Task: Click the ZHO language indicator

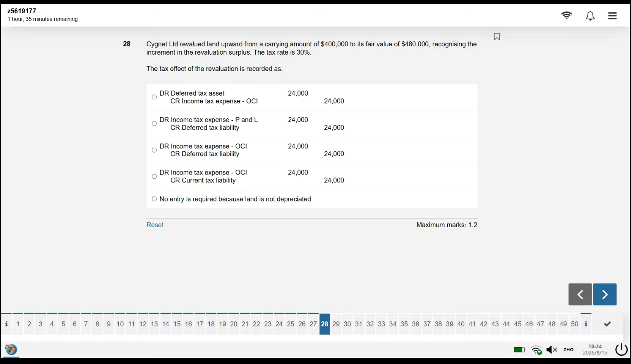Action: pos(569,350)
